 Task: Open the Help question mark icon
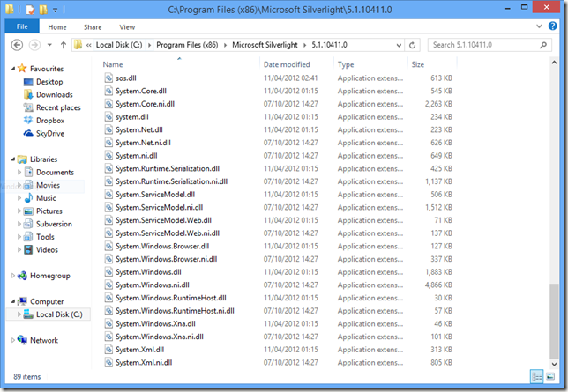coord(552,26)
